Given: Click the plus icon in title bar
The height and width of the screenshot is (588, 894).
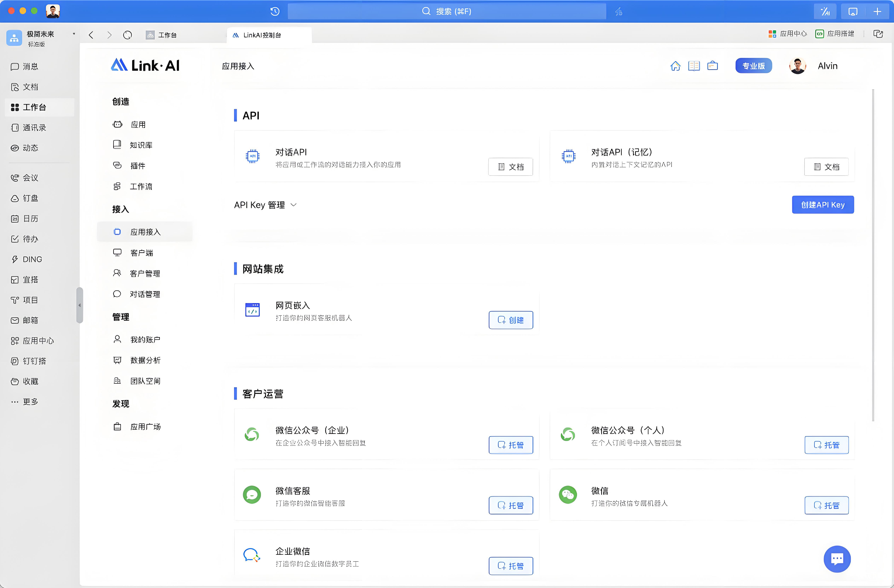Looking at the screenshot, I should (x=877, y=11).
